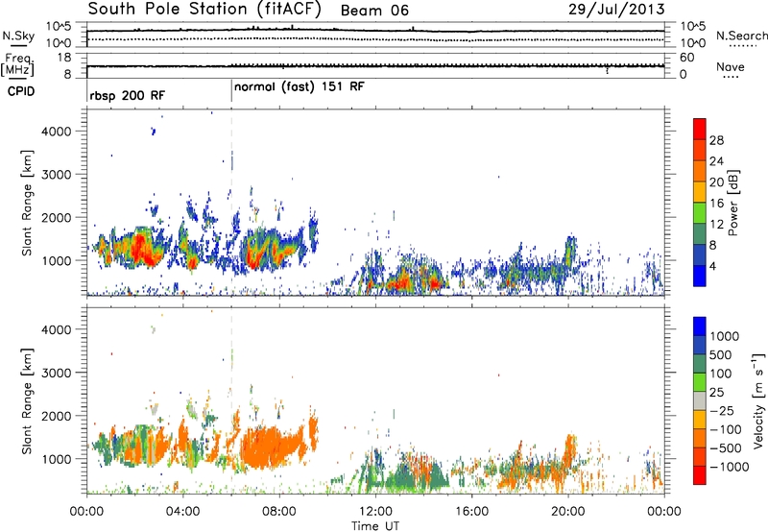
Task: Click the 'normal (fast) 151 RF' mode label
Action: (x=300, y=87)
